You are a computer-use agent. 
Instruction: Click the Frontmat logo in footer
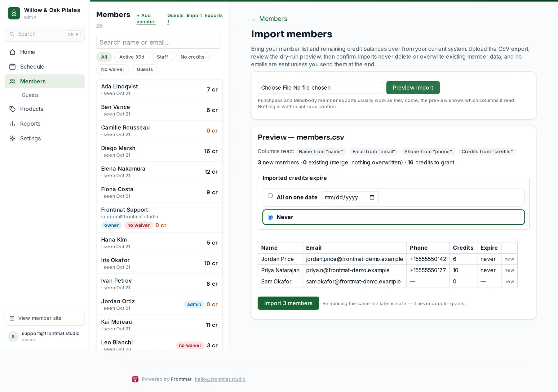click(135, 379)
